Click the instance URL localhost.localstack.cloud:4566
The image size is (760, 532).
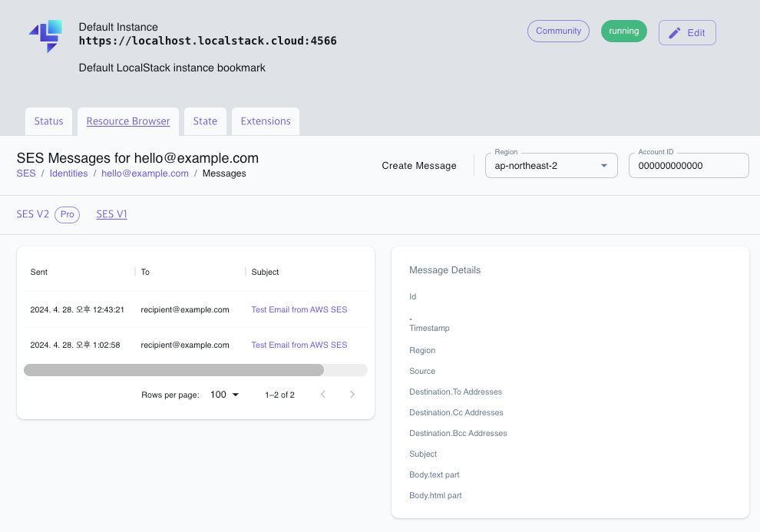click(207, 41)
